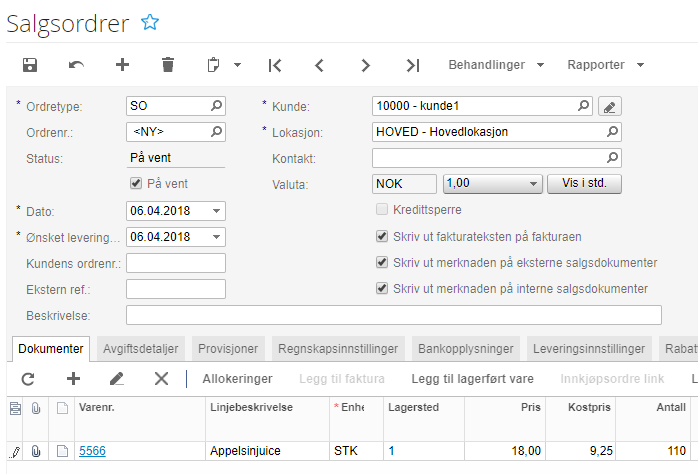This screenshot has height=474, width=698.
Task: Go to the first record
Action: pos(275,65)
